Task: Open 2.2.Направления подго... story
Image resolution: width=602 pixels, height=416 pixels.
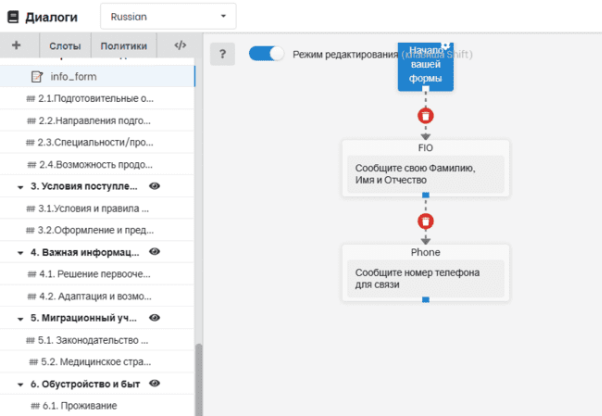Action: (97, 121)
